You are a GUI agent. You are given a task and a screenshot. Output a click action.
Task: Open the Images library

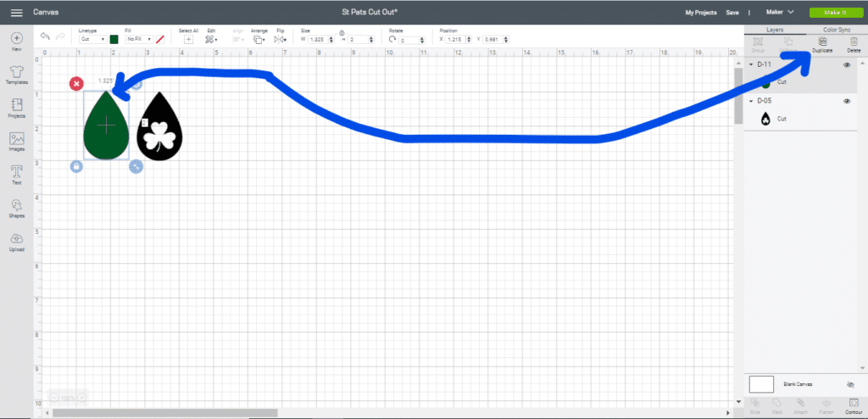[16, 142]
